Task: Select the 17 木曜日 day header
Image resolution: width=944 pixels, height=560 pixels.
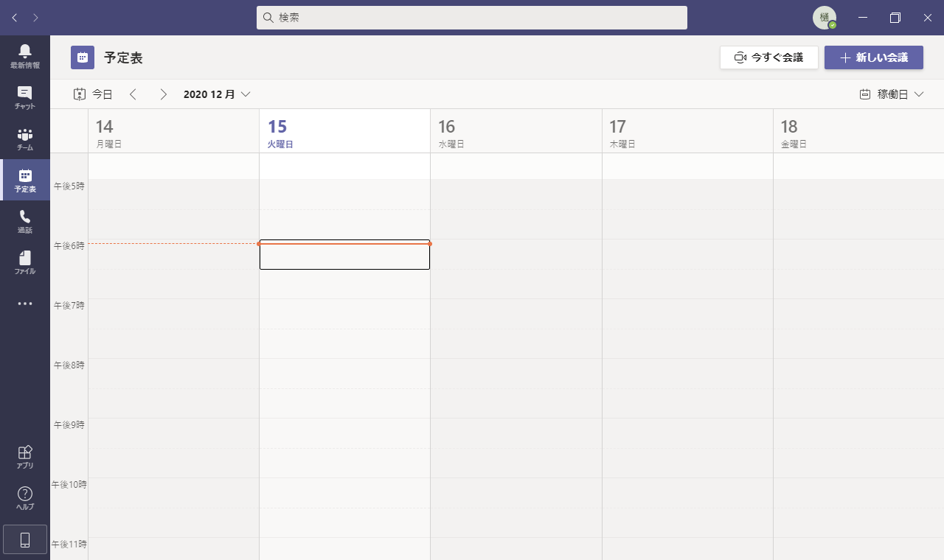Action: [687, 132]
